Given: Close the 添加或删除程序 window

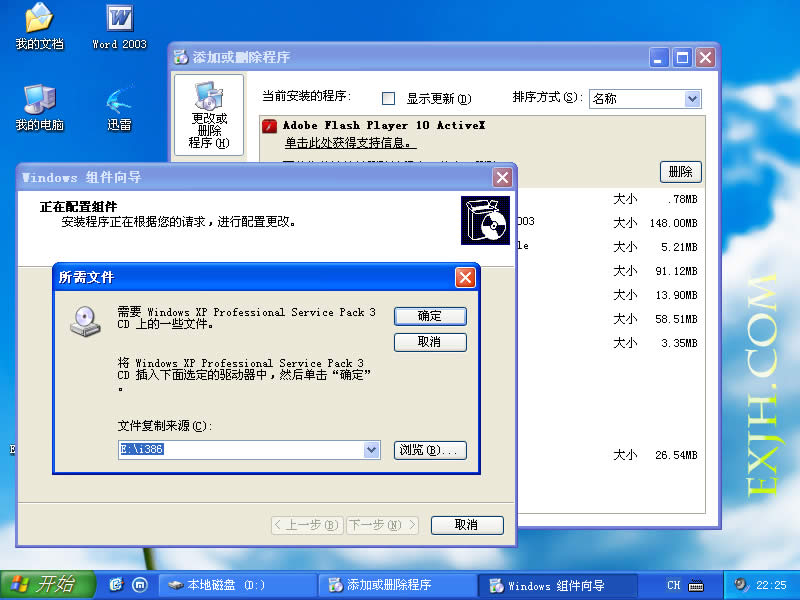Looking at the screenshot, I should tap(706, 58).
